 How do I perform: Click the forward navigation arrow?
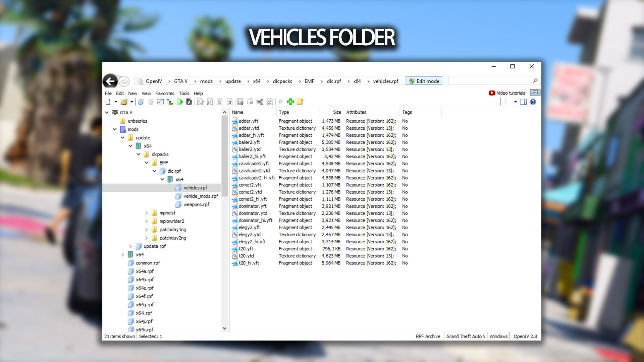point(124,81)
